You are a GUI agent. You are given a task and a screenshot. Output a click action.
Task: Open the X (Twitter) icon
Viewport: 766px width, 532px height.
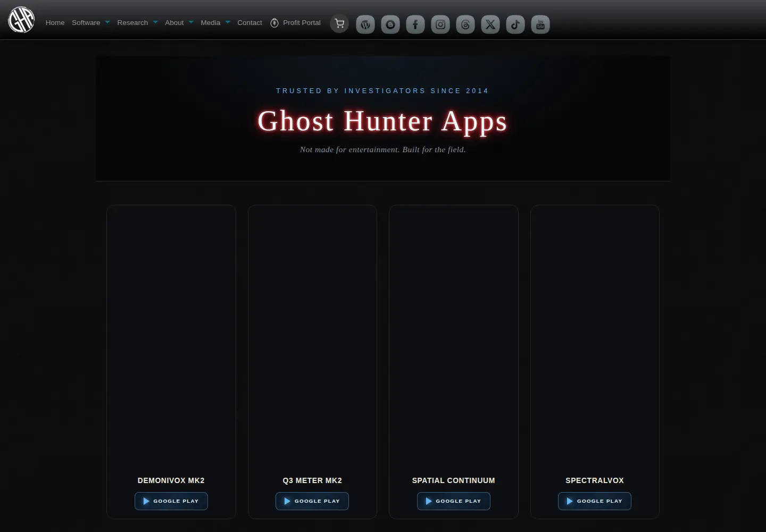click(x=490, y=24)
